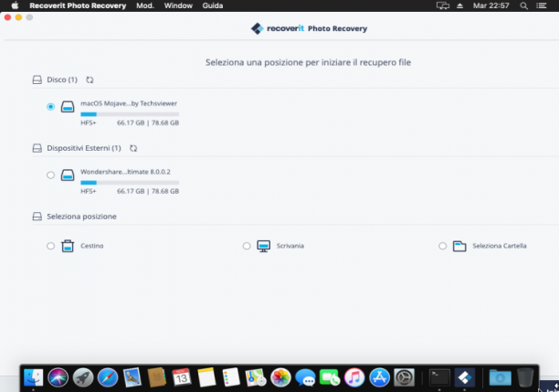Open Photos from the Dock
This screenshot has width=559, height=392.
pyautogui.click(x=280, y=377)
